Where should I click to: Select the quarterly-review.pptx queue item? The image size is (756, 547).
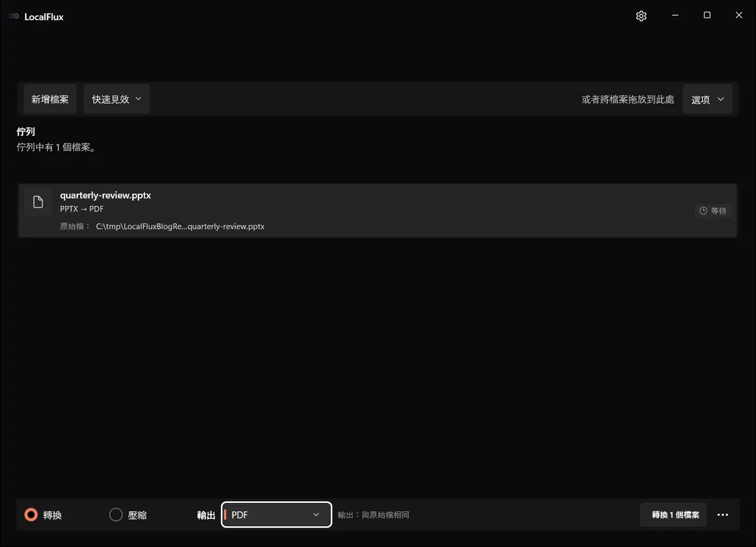(x=377, y=210)
